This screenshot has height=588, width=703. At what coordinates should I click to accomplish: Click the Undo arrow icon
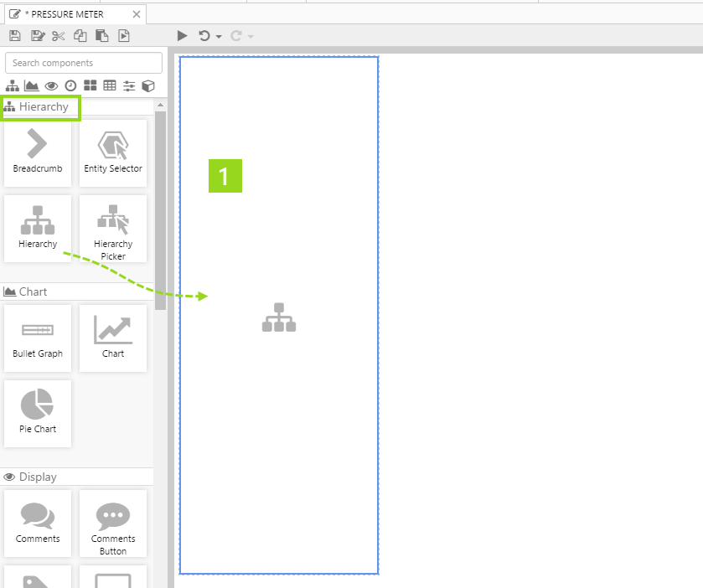pyautogui.click(x=204, y=35)
